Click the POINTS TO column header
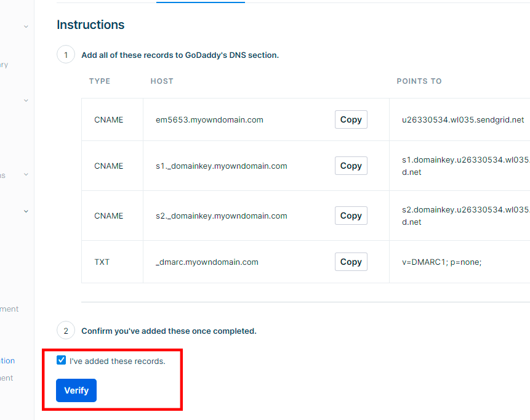This screenshot has width=530, height=420. pos(419,81)
